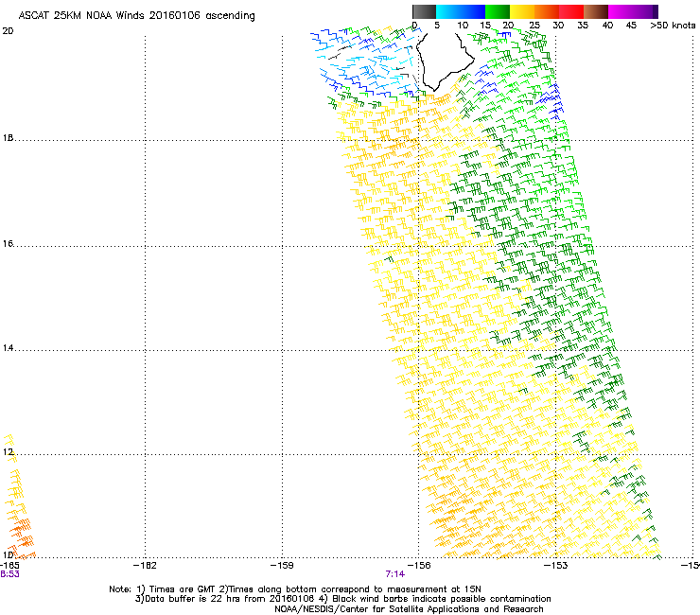Click the 'Data buffer is 22 hrs' note line
Screen dimensions: 700x615
point(342,599)
